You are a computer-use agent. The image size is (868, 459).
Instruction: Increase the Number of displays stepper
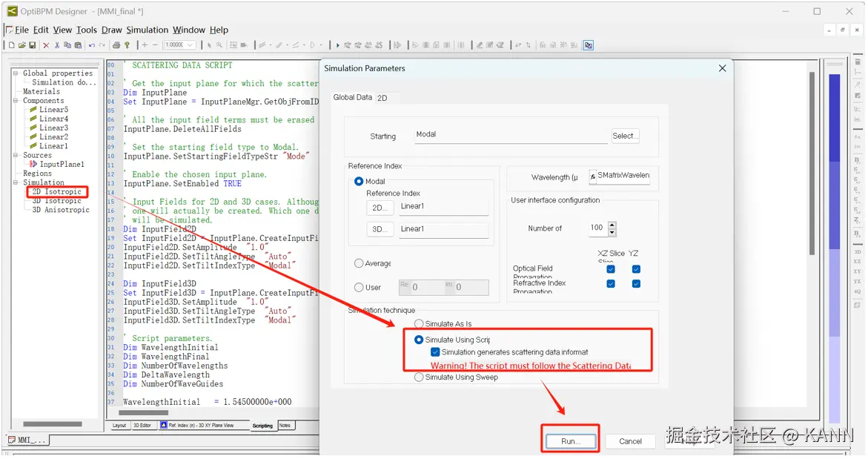tap(612, 225)
